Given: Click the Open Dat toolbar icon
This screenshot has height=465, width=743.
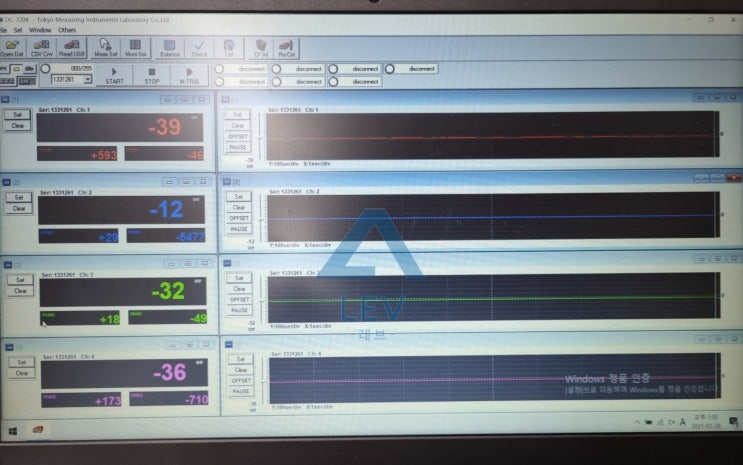Looking at the screenshot, I should pyautogui.click(x=12, y=47).
